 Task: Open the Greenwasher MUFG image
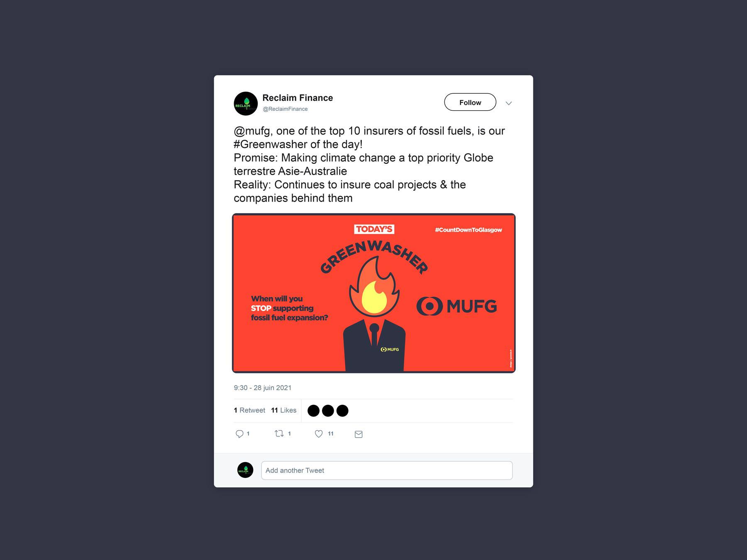click(x=373, y=293)
